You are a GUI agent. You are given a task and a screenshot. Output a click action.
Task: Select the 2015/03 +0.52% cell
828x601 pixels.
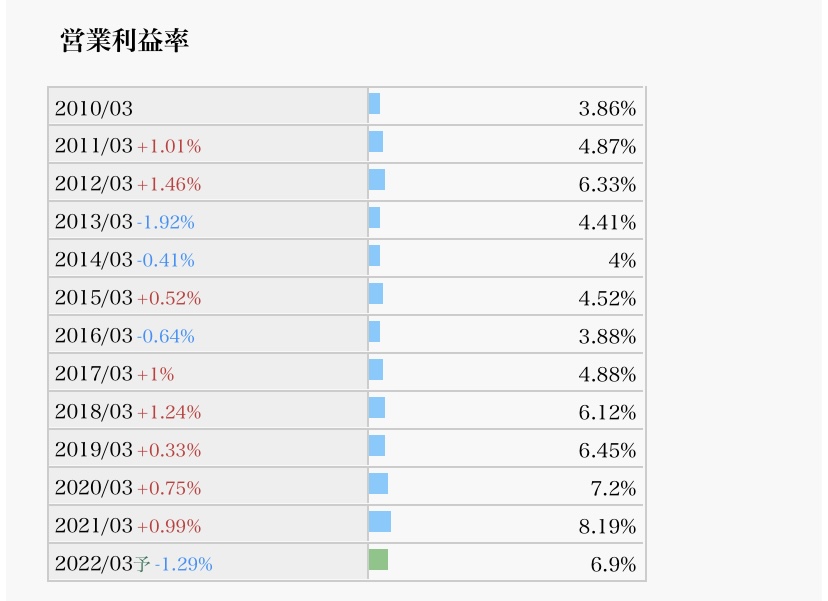208,297
